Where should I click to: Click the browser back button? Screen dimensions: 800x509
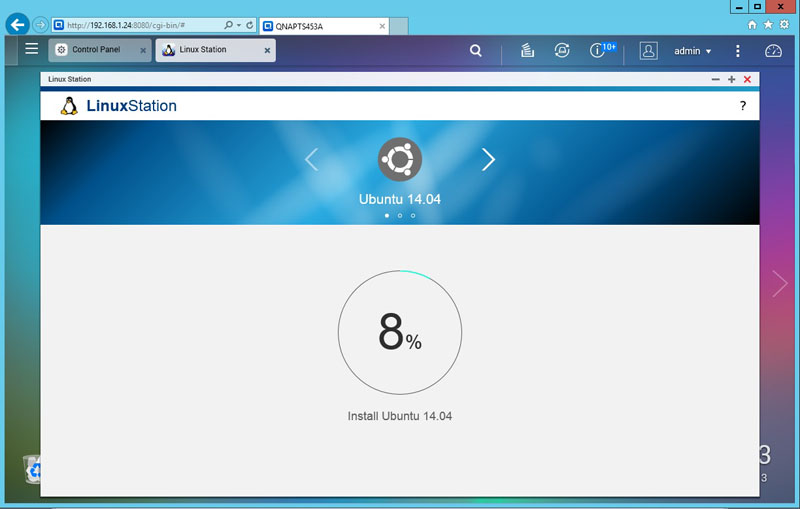click(17, 23)
